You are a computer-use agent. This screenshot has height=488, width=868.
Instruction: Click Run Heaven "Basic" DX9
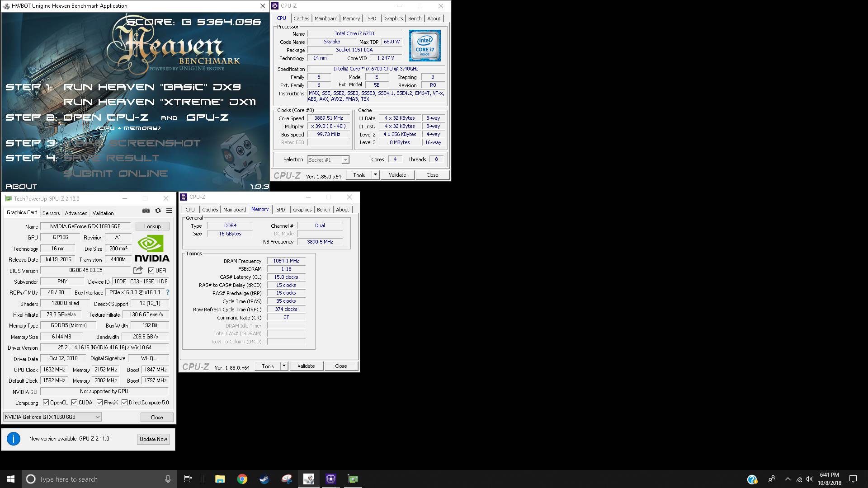coord(152,87)
